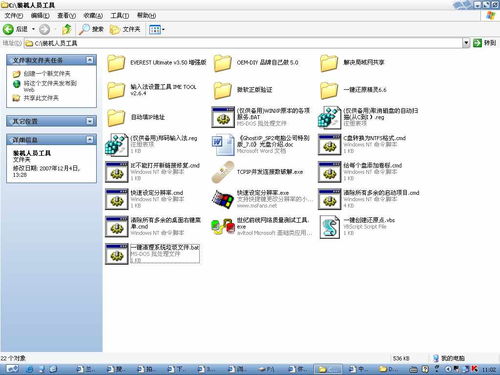
Task: Click the 我的电脑 status bar zone
Action: (448, 358)
